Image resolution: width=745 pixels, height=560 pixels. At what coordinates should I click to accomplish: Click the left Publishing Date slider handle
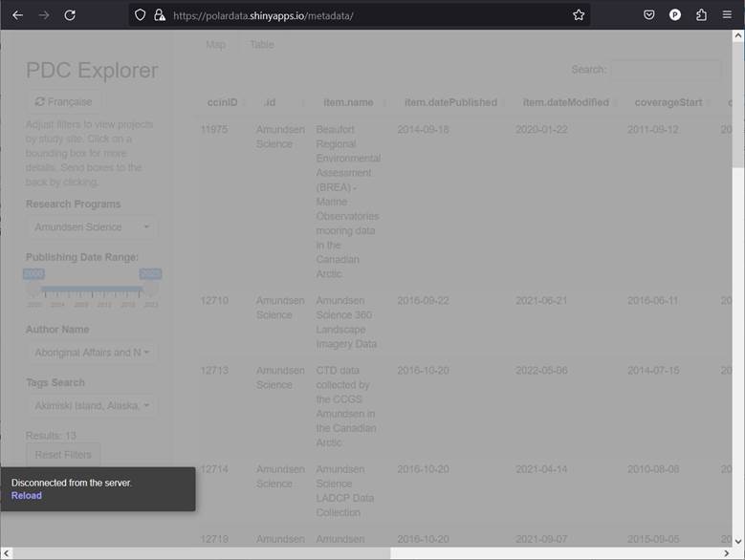33,288
